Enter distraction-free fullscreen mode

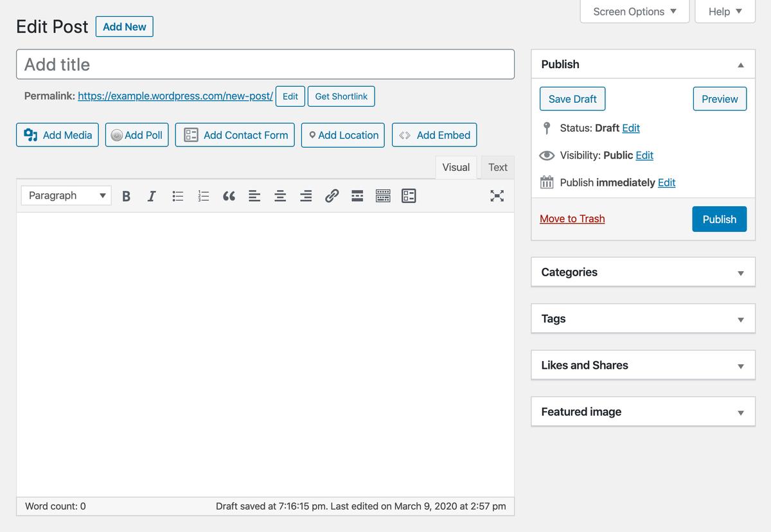click(497, 196)
